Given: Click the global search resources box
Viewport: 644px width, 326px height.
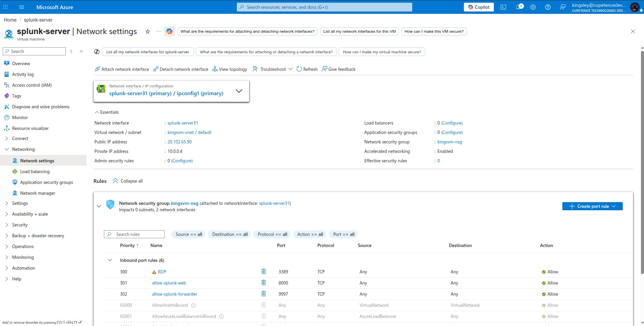Looking at the screenshot, I should (x=325, y=7).
